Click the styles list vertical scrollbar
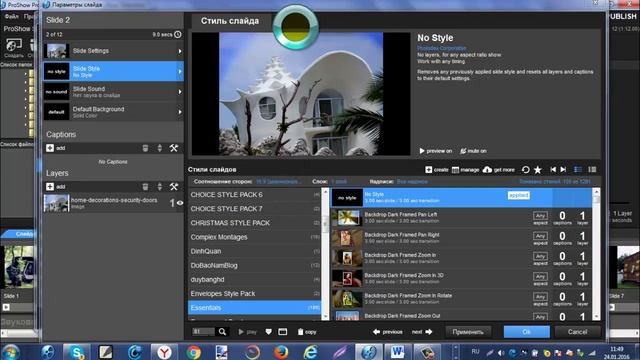The image size is (640, 360). 596,254
